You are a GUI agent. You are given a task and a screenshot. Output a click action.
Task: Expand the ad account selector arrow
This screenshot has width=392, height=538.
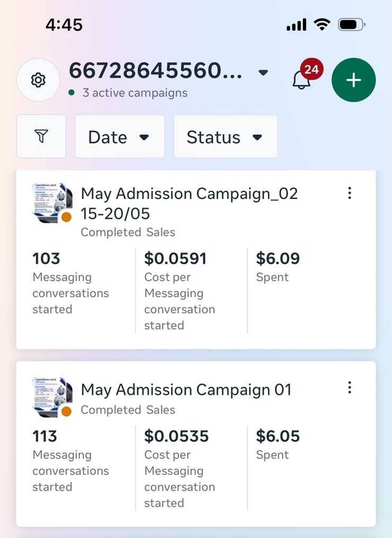[263, 72]
